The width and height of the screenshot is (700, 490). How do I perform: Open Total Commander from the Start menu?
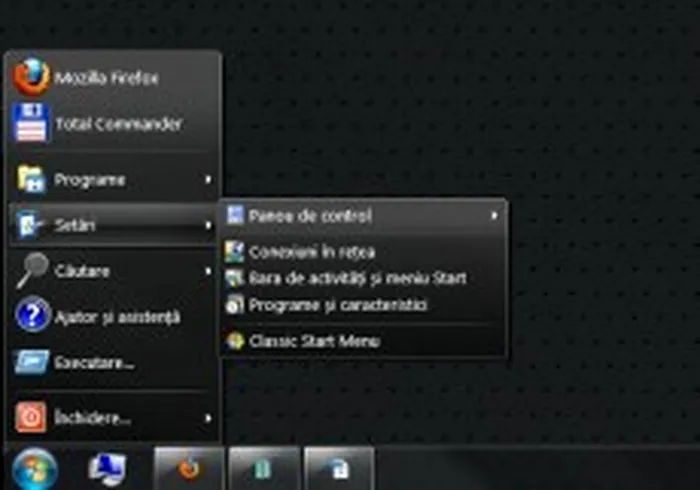(117, 125)
